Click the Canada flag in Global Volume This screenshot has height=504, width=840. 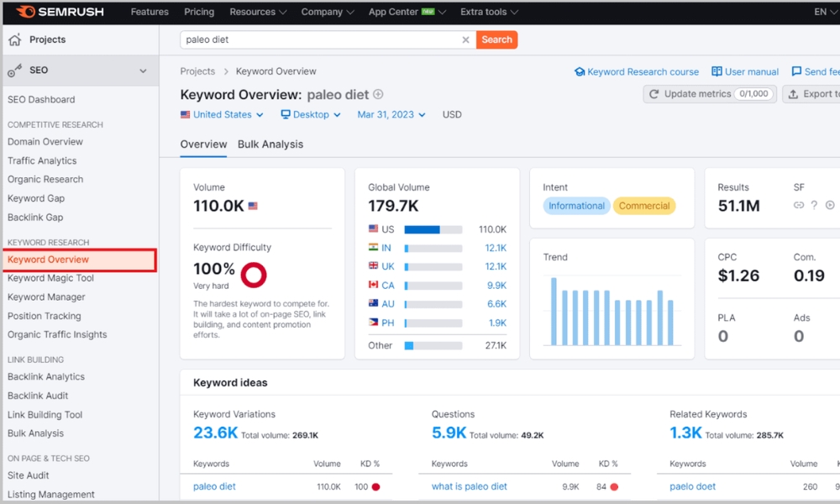coord(374,285)
